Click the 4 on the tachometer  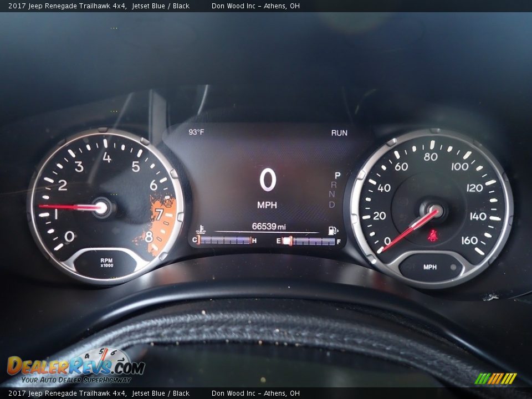pos(107,157)
